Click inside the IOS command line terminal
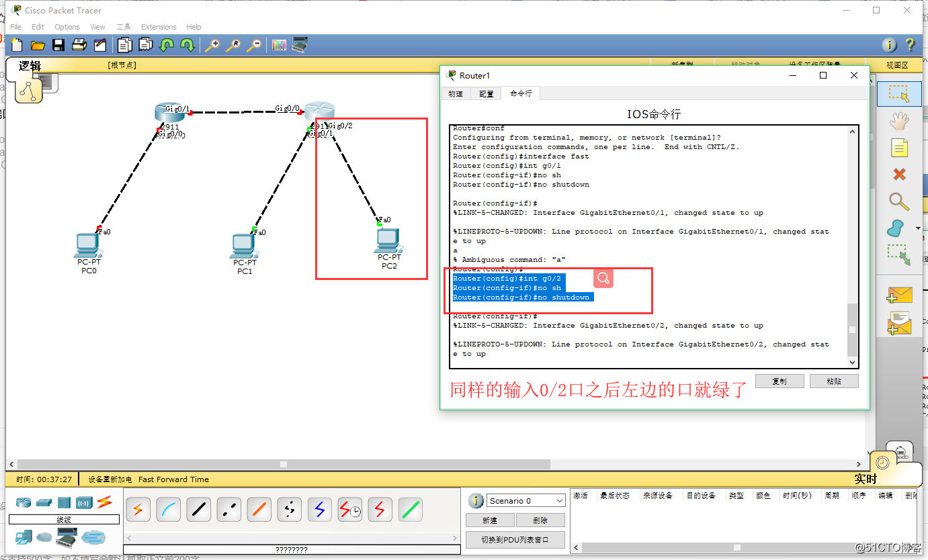The image size is (928, 560). point(648,247)
